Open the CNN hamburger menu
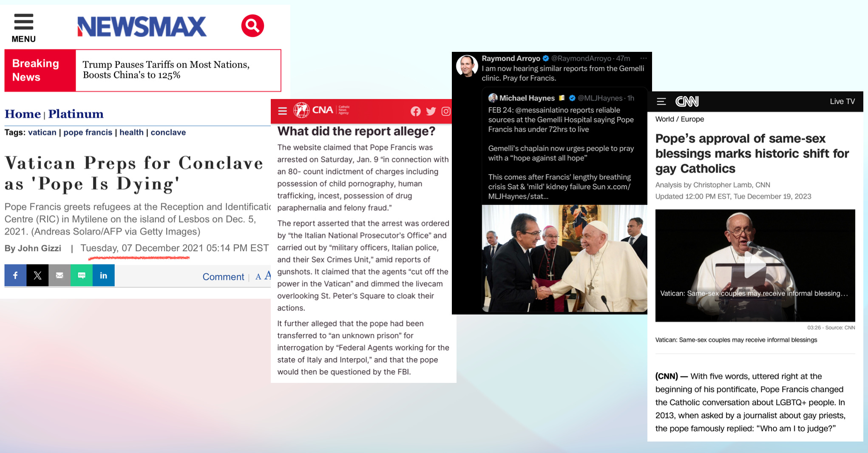Image resolution: width=868 pixels, height=453 pixels. pyautogui.click(x=661, y=102)
